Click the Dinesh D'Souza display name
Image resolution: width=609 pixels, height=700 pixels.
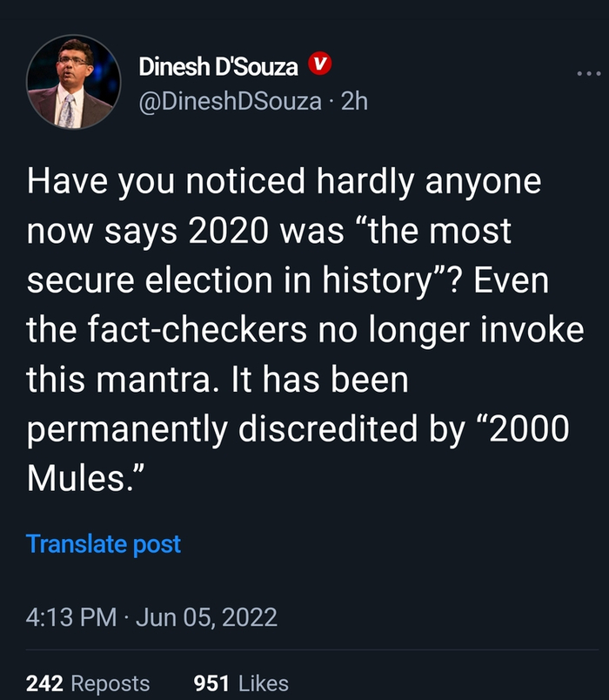click(x=218, y=65)
